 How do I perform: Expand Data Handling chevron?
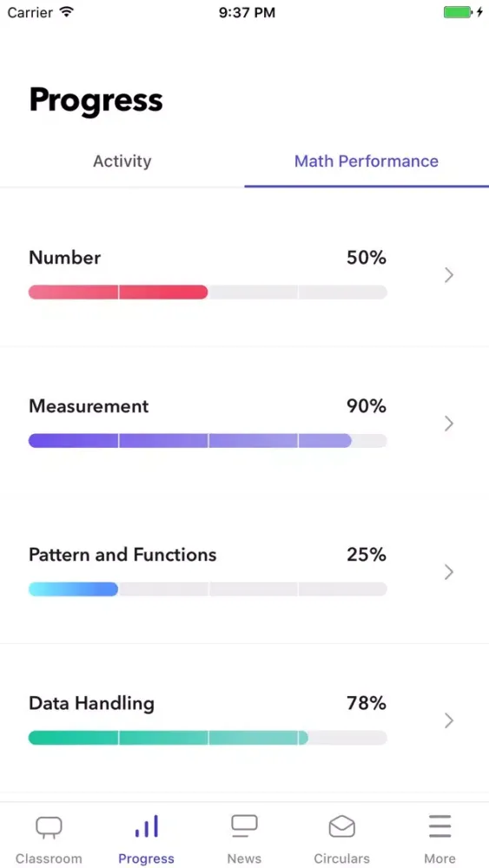449,720
